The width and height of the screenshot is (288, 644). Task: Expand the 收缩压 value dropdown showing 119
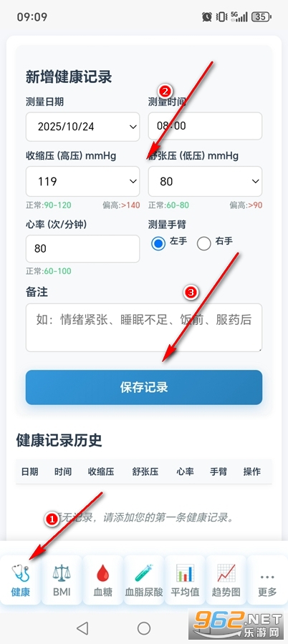coord(82,181)
